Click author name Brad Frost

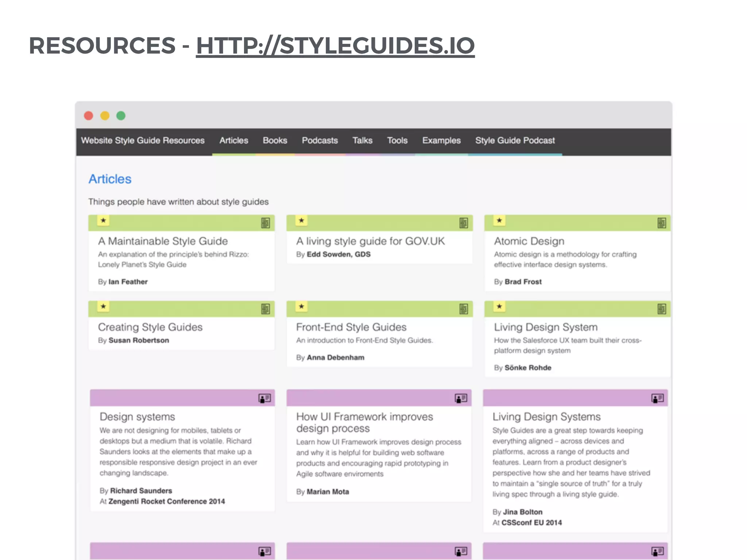[x=523, y=282]
